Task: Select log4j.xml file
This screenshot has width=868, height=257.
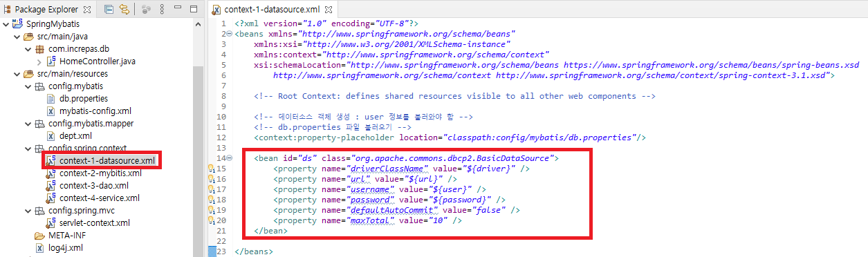Action: tap(66, 247)
